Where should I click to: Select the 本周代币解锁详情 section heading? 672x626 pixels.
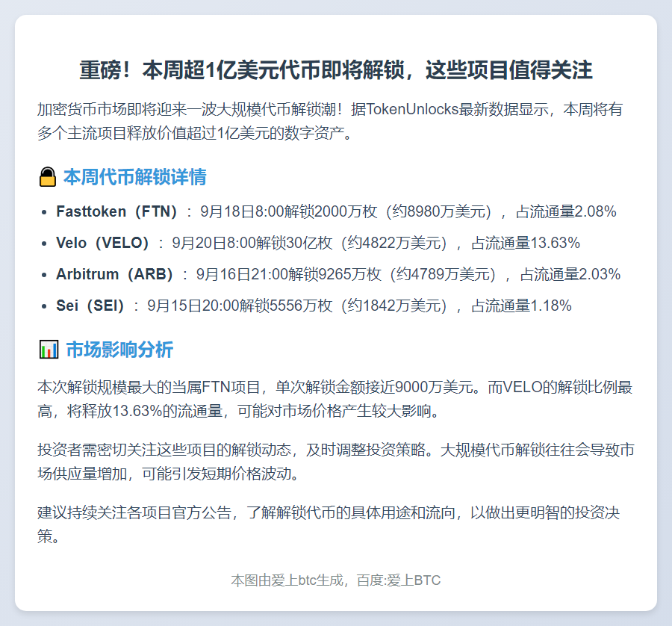pos(134,178)
